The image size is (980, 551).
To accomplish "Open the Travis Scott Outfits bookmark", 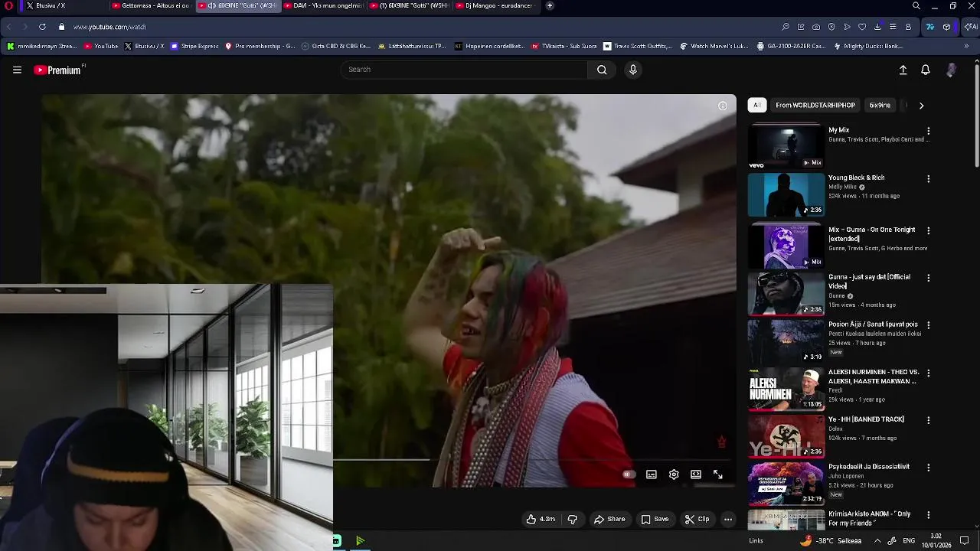I will pos(637,46).
